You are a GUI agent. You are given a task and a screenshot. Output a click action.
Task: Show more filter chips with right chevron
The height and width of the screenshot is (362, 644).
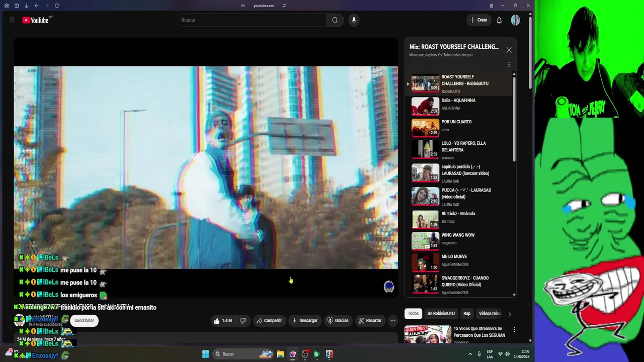click(x=509, y=314)
